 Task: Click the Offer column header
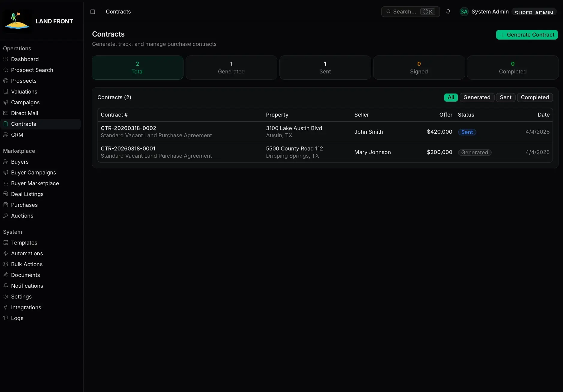click(446, 115)
